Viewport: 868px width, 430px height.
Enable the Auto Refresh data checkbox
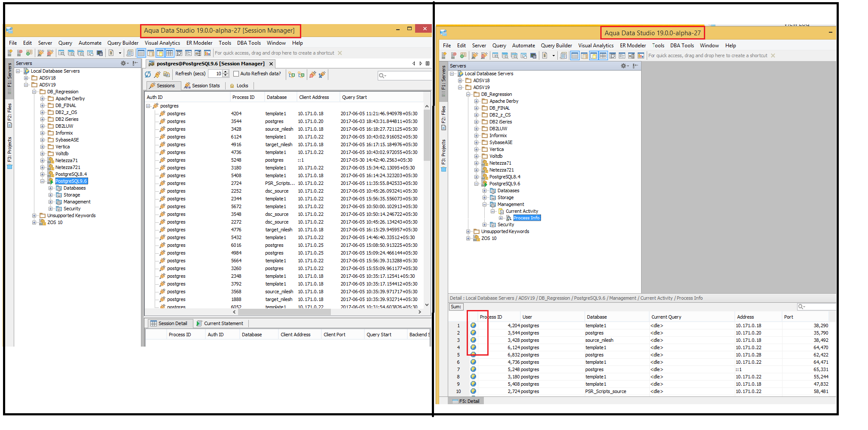pyautogui.click(x=236, y=74)
